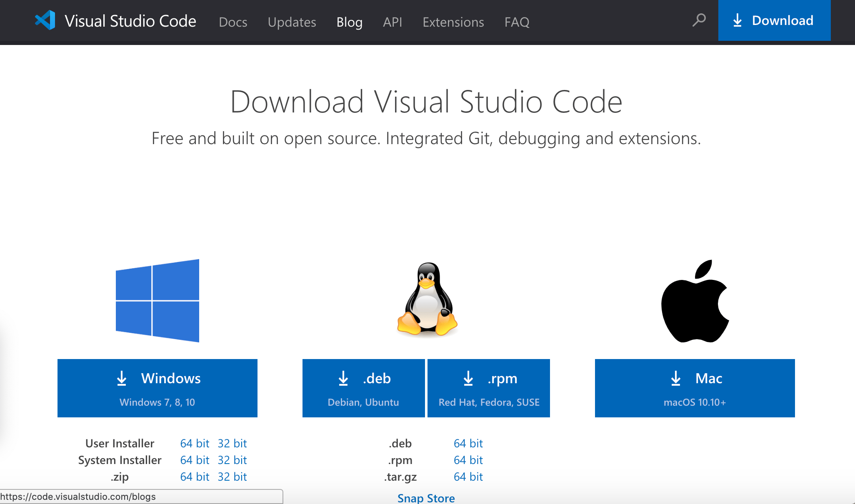Click the Visual Studio Code title text
This screenshot has width=855, height=504.
click(x=130, y=21)
